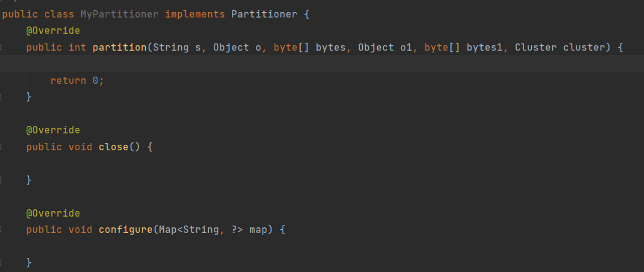The image size is (644, 272).
Task: Click the map parameter name in configure
Action: 258,229
